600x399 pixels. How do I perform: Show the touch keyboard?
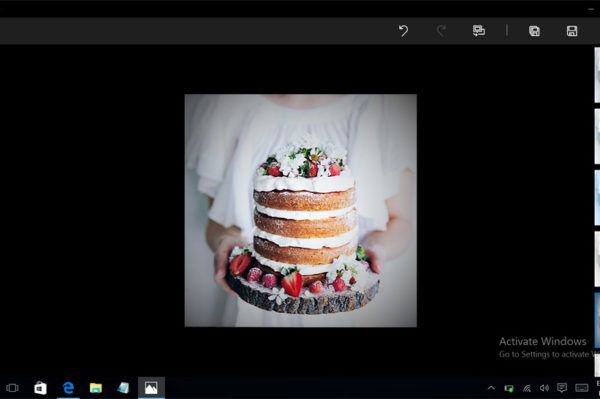[x=582, y=388]
